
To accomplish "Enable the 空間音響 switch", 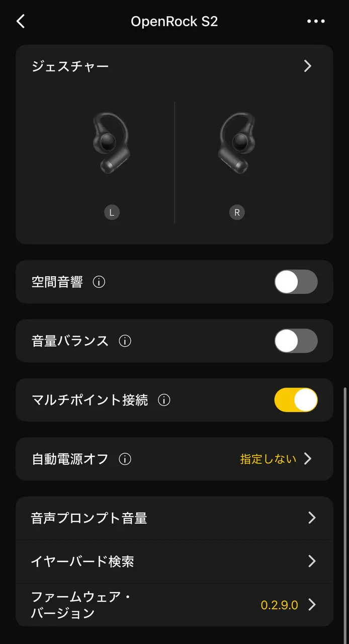I will [296, 282].
